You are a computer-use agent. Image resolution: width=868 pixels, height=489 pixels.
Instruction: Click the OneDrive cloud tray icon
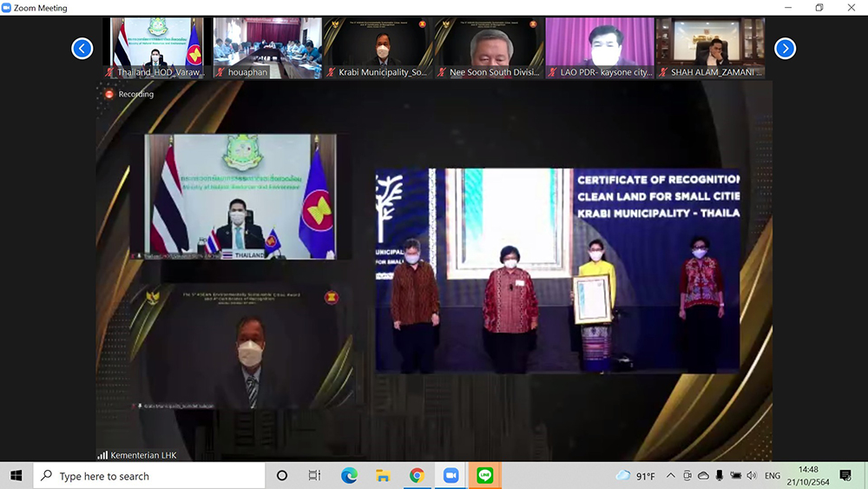click(704, 476)
